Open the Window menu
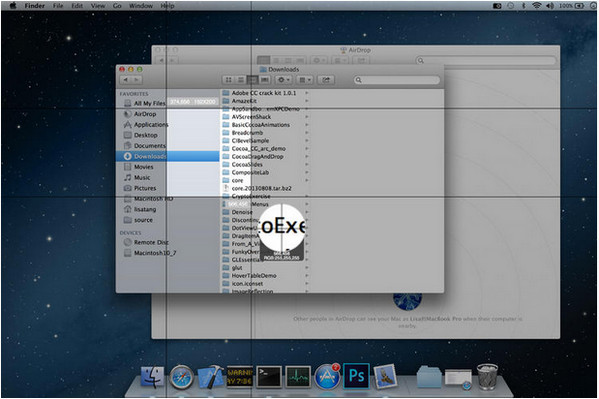This screenshot has width=599, height=399. pyautogui.click(x=141, y=6)
